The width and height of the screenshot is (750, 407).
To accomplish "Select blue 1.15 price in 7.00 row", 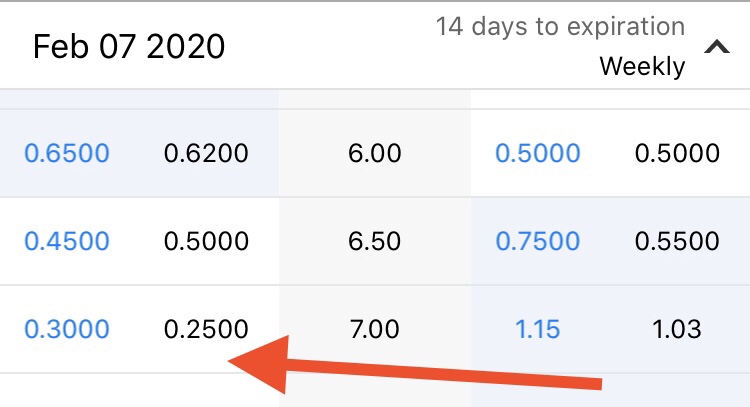I will click(537, 329).
